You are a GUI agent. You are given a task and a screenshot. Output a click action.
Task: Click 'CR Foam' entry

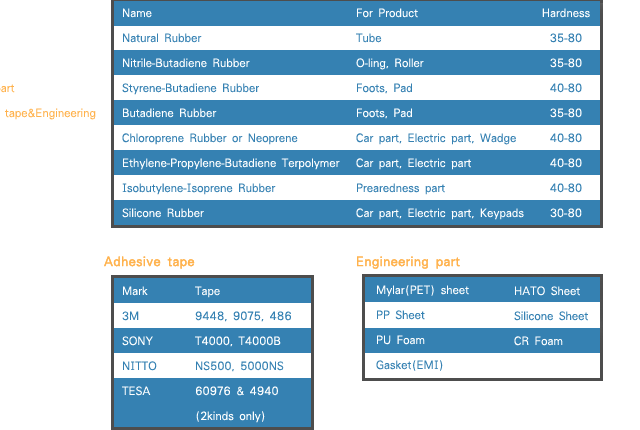pos(538,341)
